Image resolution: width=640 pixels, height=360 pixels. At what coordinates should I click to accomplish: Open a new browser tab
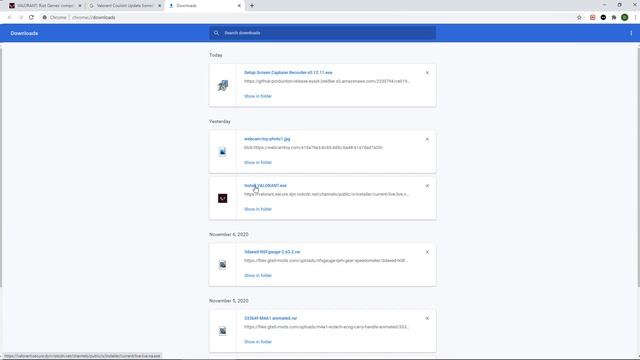(x=252, y=6)
